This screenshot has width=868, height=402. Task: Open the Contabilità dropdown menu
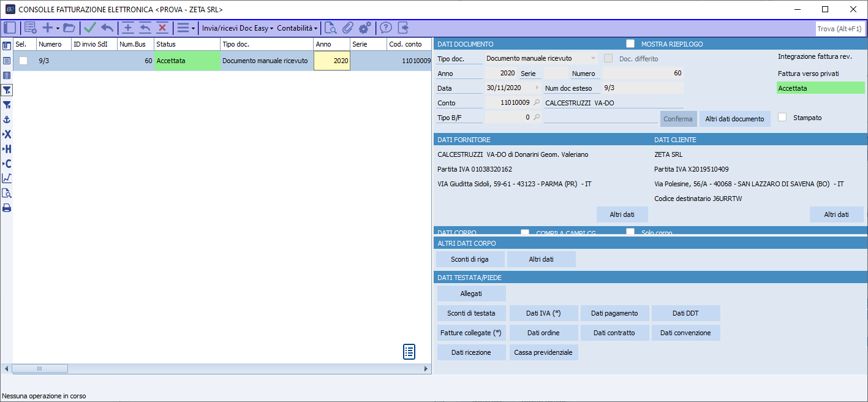click(x=298, y=28)
